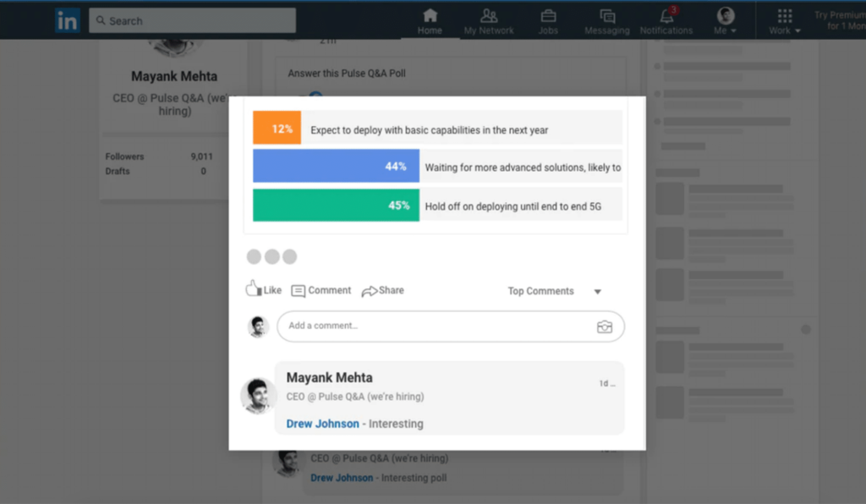Attach photo using camera icon in comment box
The width and height of the screenshot is (866, 504).
click(604, 326)
